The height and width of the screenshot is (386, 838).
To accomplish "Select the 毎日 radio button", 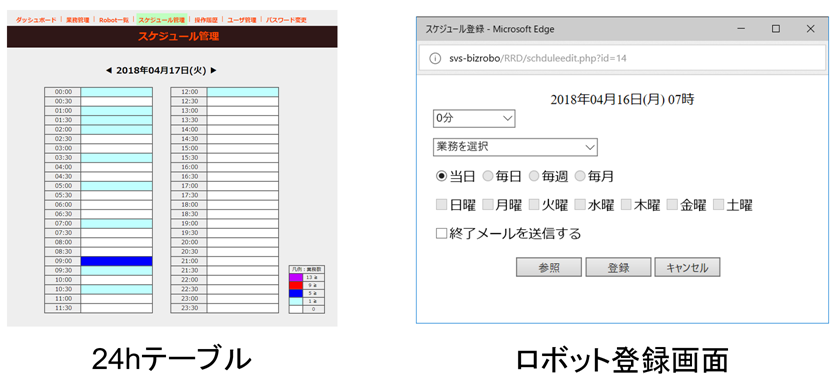I will point(487,176).
